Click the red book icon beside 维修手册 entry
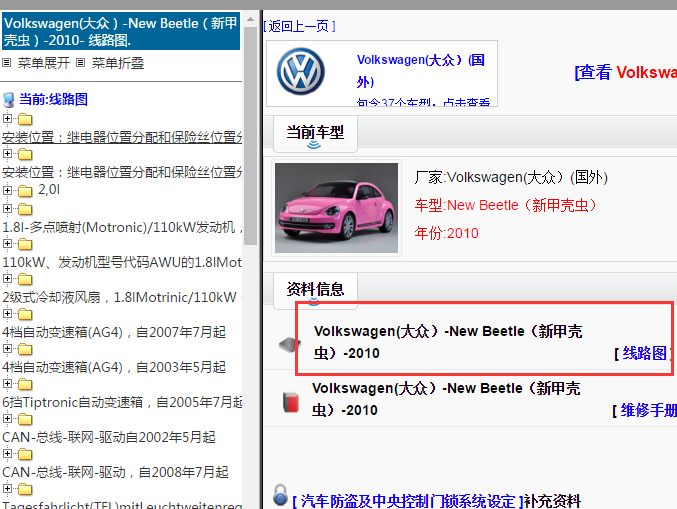 291,402
